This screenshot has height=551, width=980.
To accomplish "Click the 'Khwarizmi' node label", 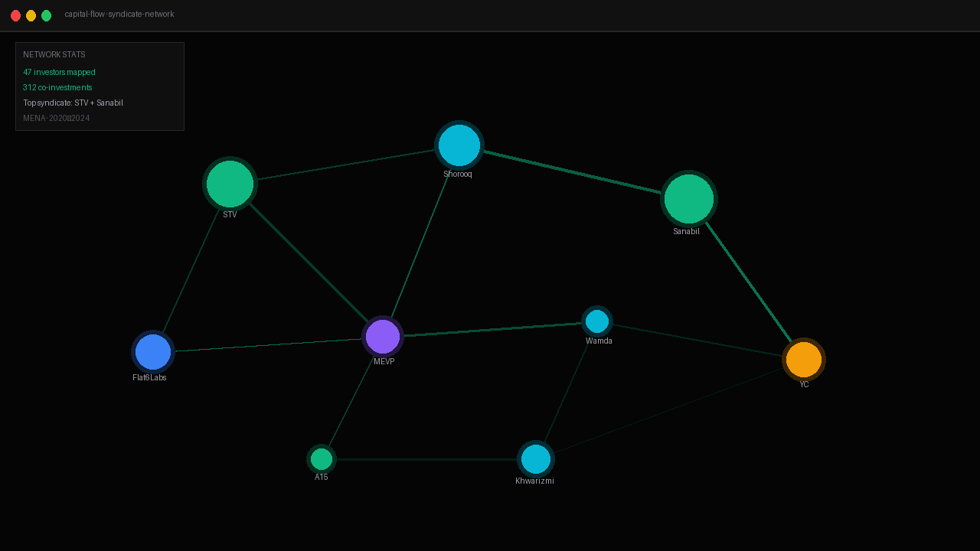I will (534, 481).
